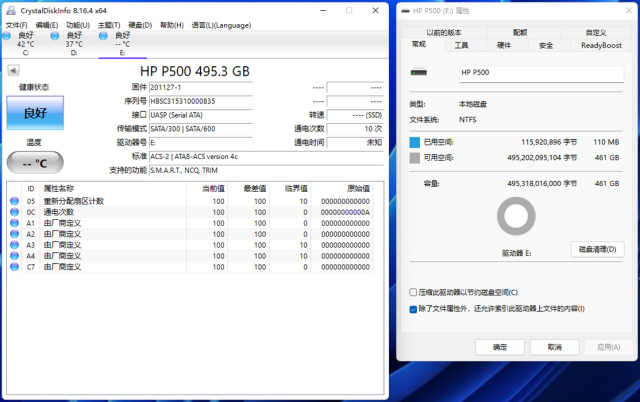Click status orb for attribute A1
Viewport: 640px width, 402px height.
click(x=14, y=223)
